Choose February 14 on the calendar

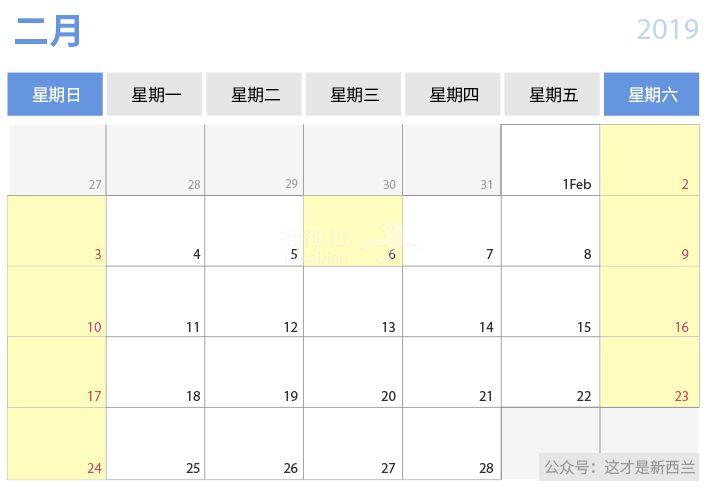click(x=452, y=301)
